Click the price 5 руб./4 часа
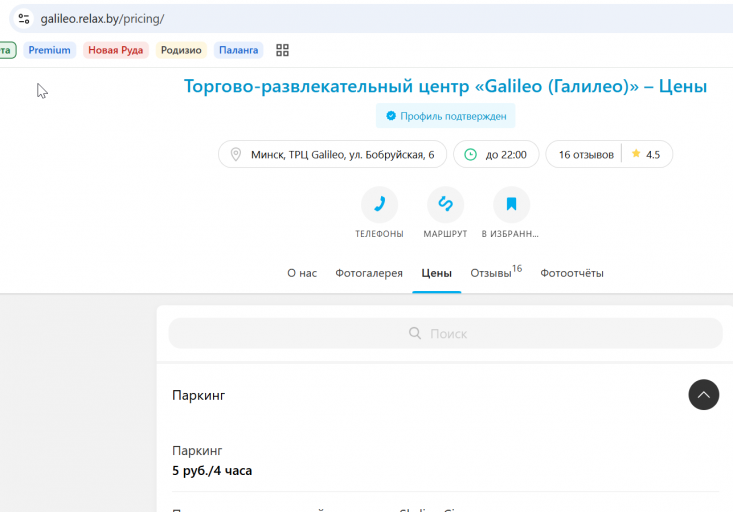 coord(212,470)
